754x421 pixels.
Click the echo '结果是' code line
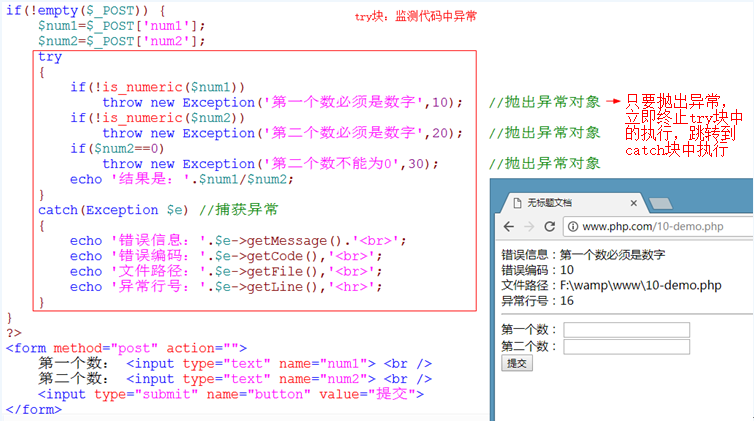point(182,179)
